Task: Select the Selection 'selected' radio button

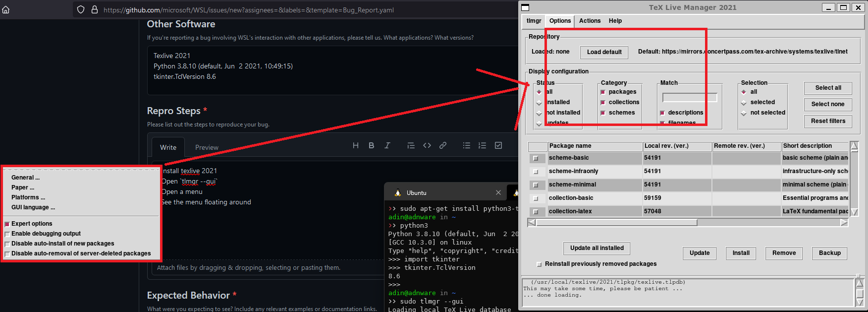Action: click(x=744, y=103)
